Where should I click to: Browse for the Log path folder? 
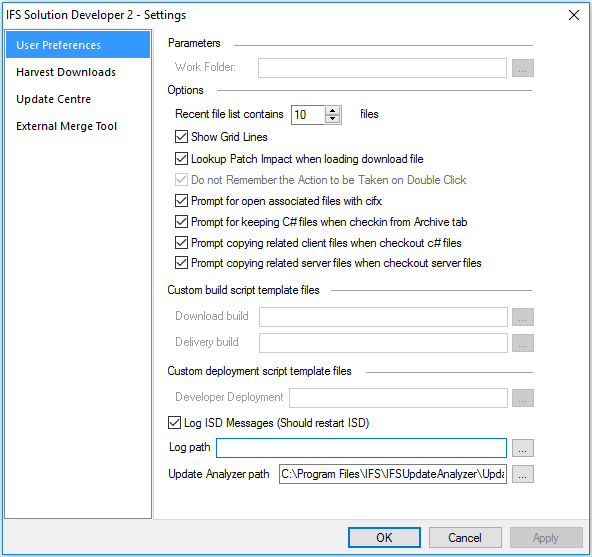point(523,448)
